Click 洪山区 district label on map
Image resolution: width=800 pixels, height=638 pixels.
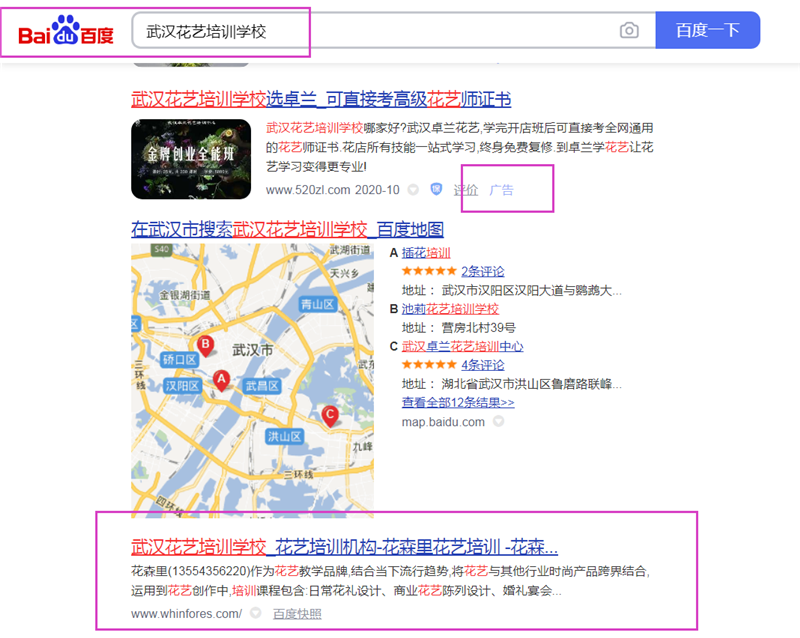tap(285, 436)
